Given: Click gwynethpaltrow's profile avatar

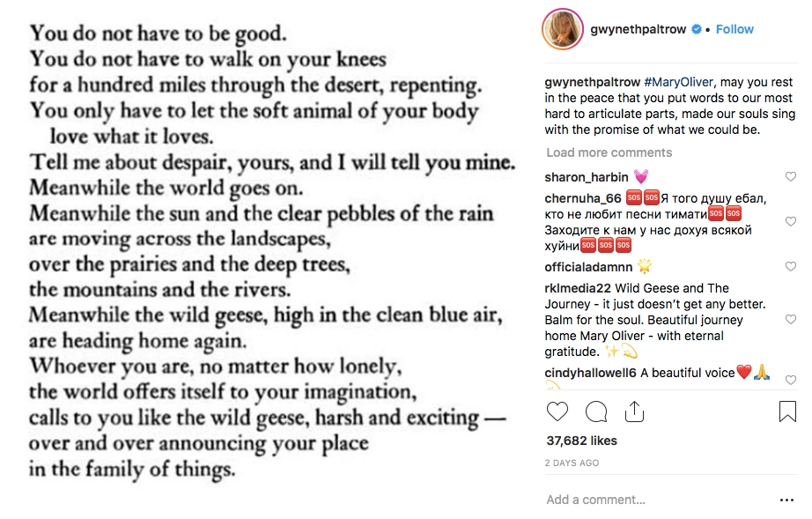Looking at the screenshot, I should pos(565,29).
